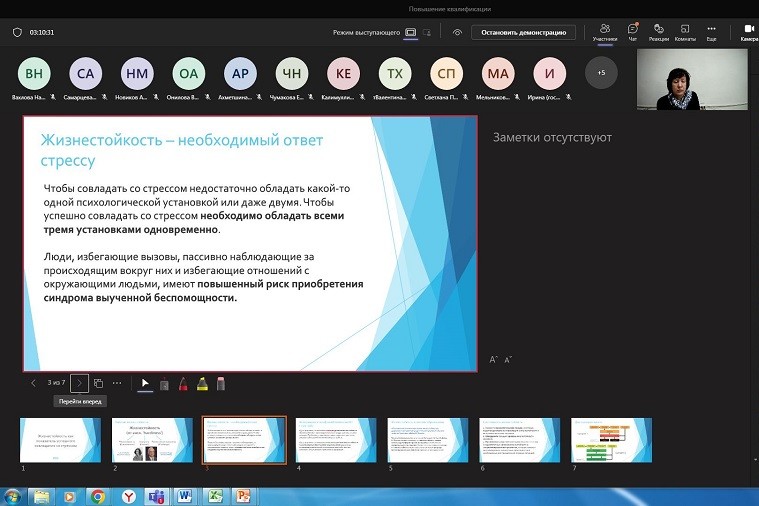759x506 pixels.
Task: Jump to slide 5 thumbnail
Action: (428, 440)
